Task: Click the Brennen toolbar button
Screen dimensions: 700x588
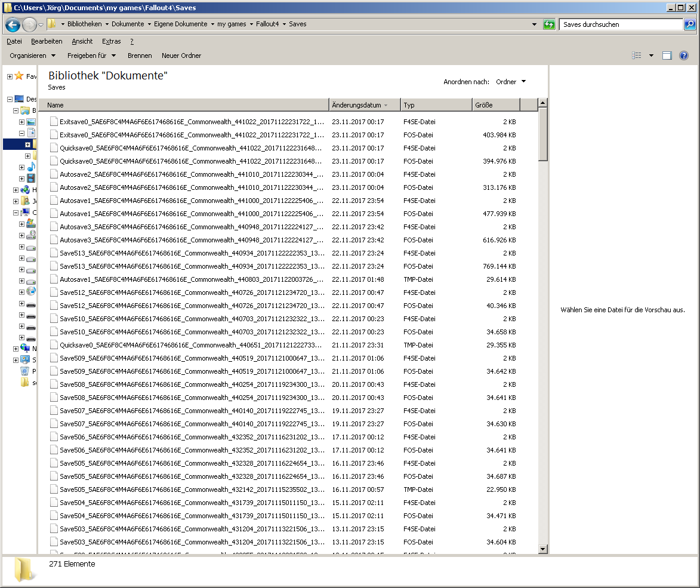Action: coord(140,56)
